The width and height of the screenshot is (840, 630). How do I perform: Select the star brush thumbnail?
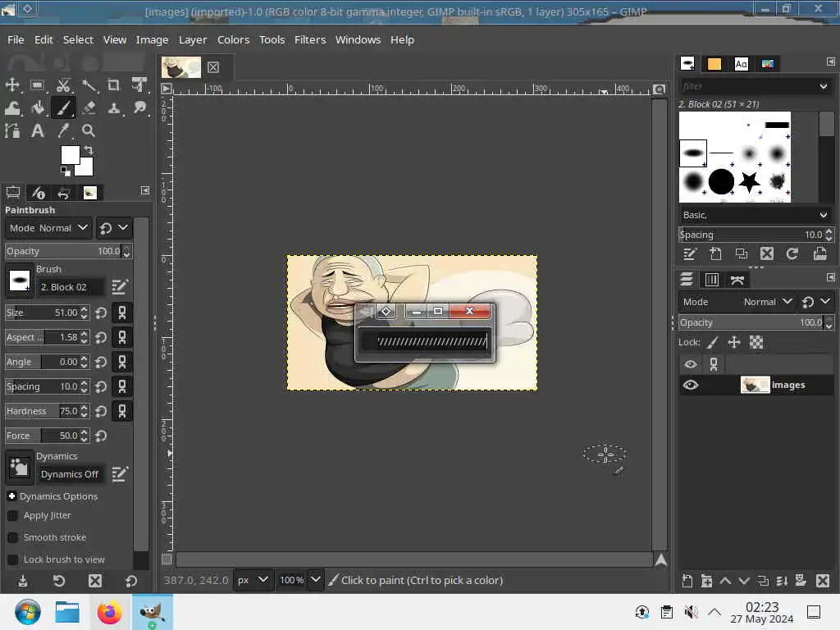tap(749, 181)
